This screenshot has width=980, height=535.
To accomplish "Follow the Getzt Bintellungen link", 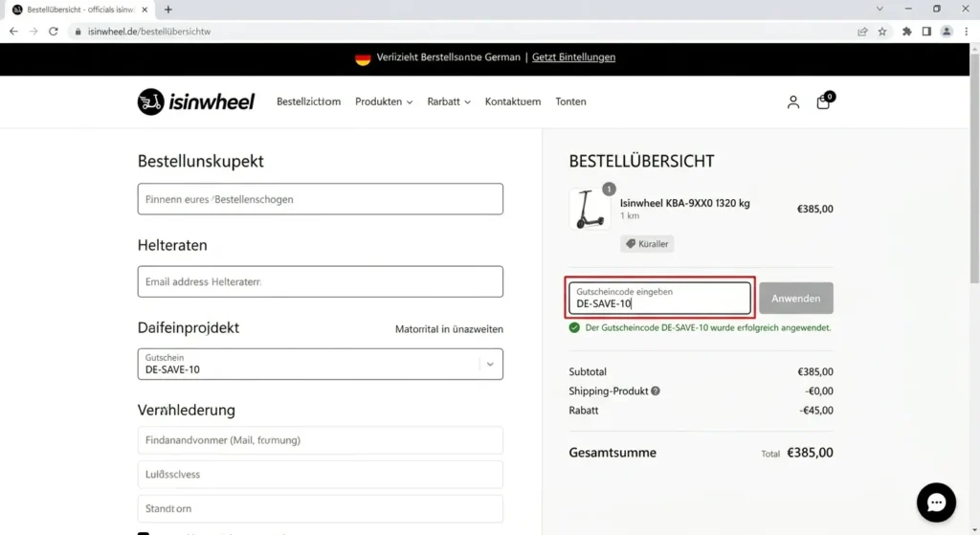I will pos(574,56).
